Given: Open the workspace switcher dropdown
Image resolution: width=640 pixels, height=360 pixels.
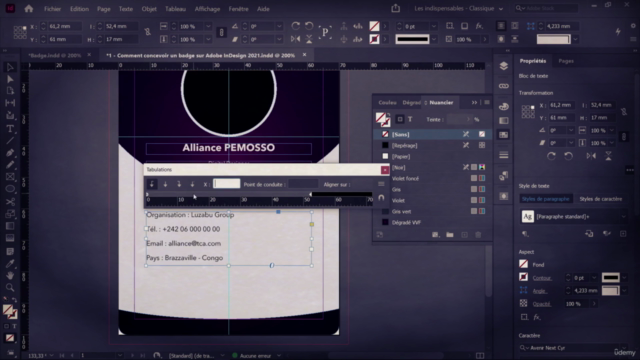Looking at the screenshot, I should (458, 9).
